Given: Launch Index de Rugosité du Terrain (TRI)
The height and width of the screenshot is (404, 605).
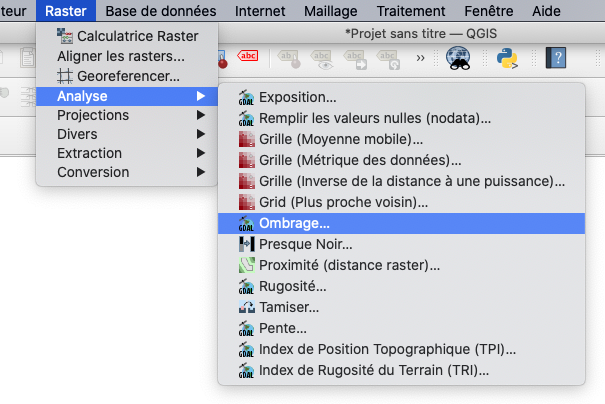Looking at the screenshot, I should [x=373, y=370].
